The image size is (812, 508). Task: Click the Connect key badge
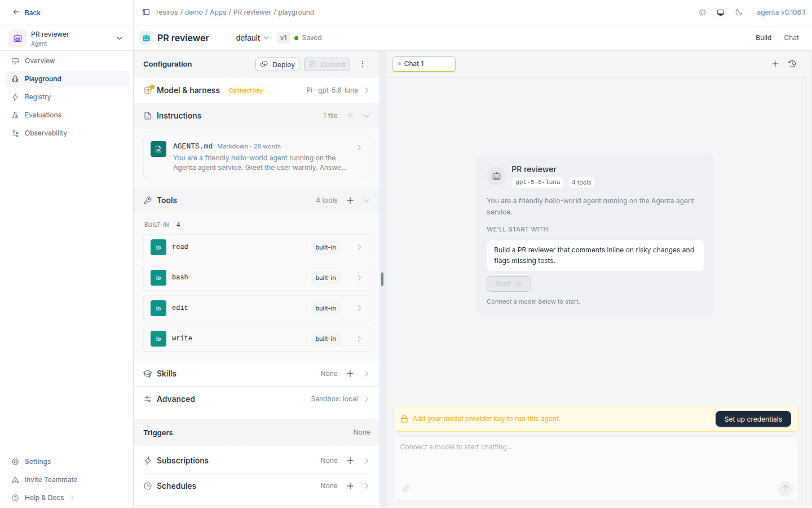point(245,90)
